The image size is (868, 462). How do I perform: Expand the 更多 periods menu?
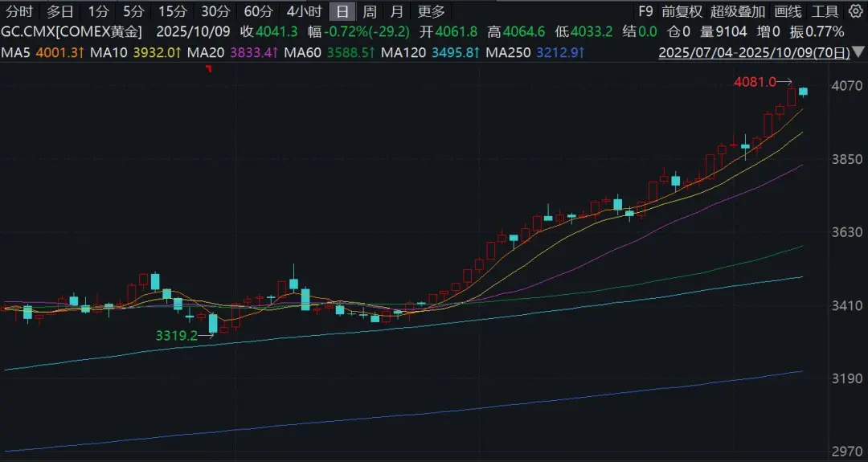(431, 11)
